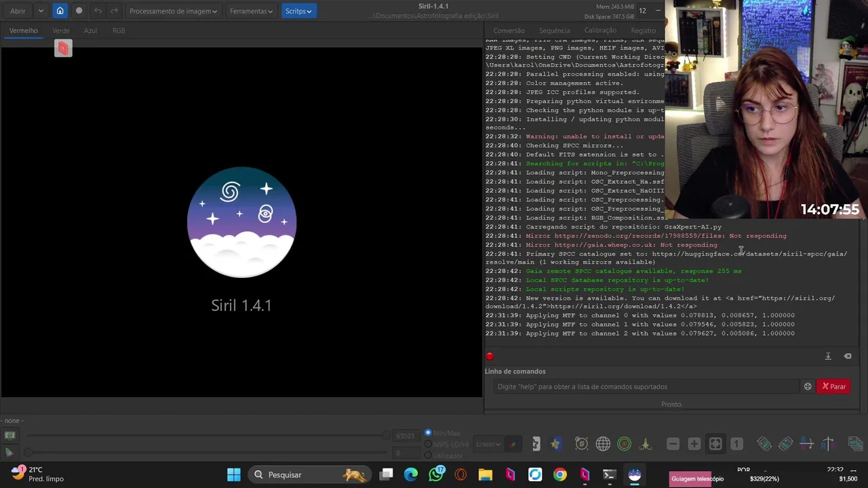Click the Abrir button
This screenshot has width=868, height=488.
click(x=18, y=11)
